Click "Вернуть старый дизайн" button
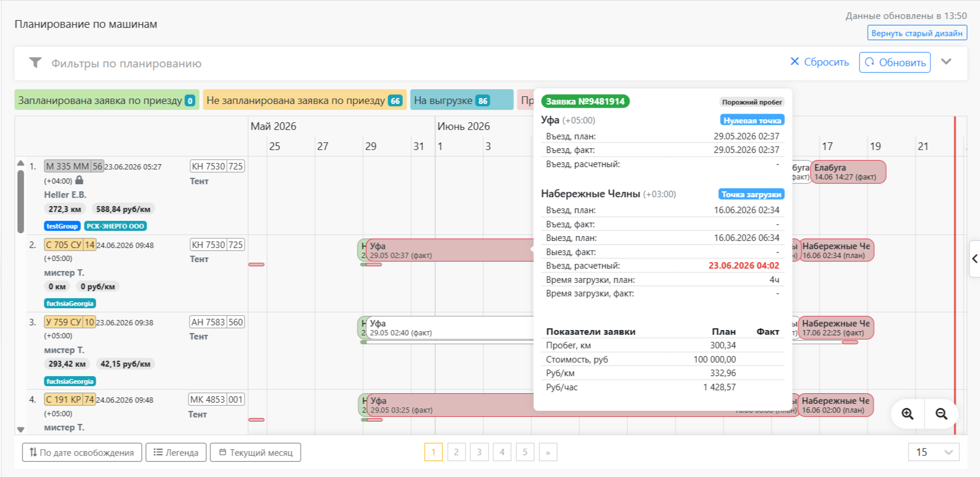This screenshot has width=980, height=477. [917, 33]
